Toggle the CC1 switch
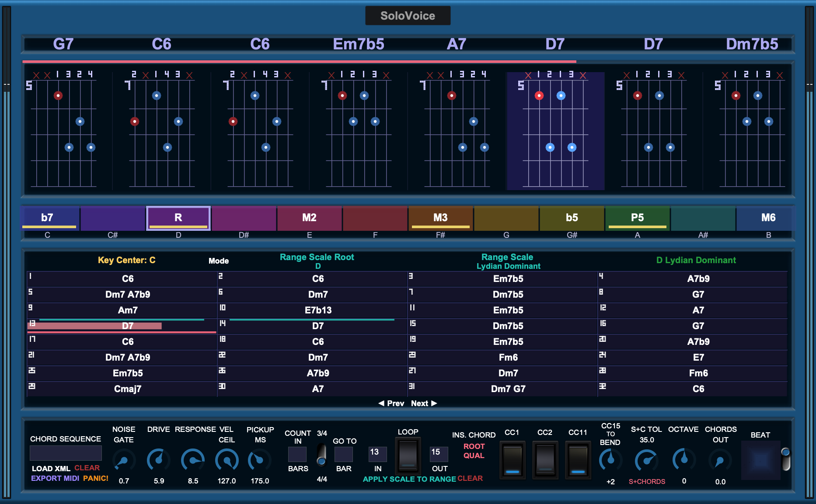816x504 pixels. (513, 460)
